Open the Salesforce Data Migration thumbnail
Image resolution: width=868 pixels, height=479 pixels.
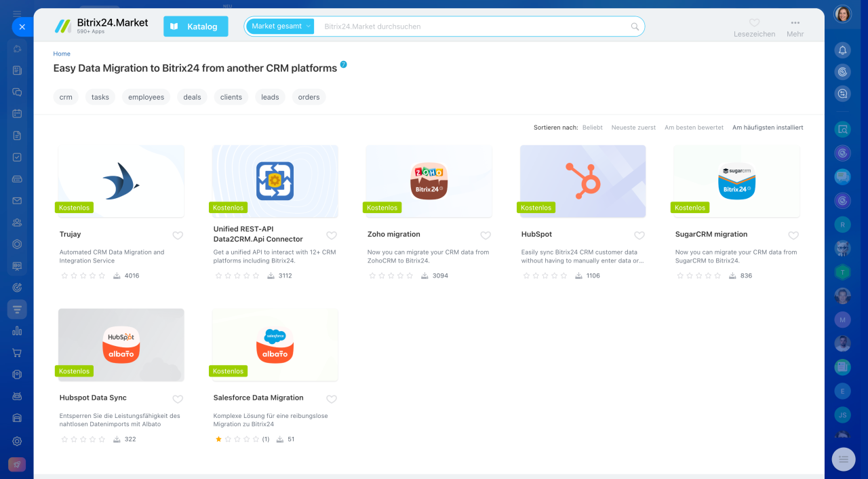point(275,345)
